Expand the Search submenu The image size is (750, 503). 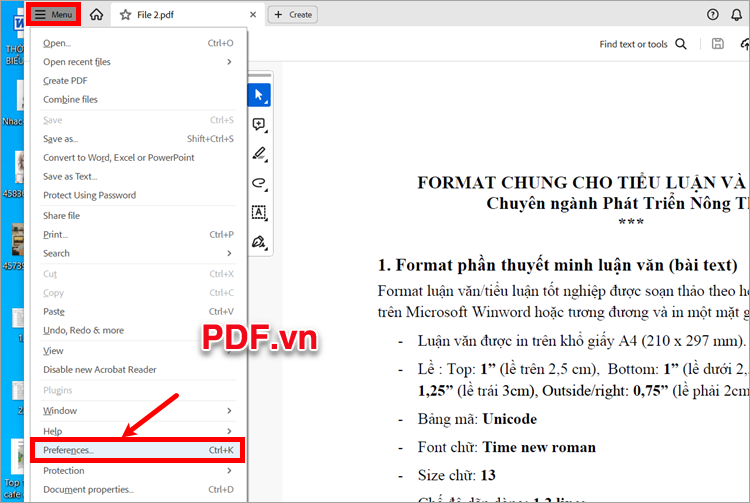point(138,253)
